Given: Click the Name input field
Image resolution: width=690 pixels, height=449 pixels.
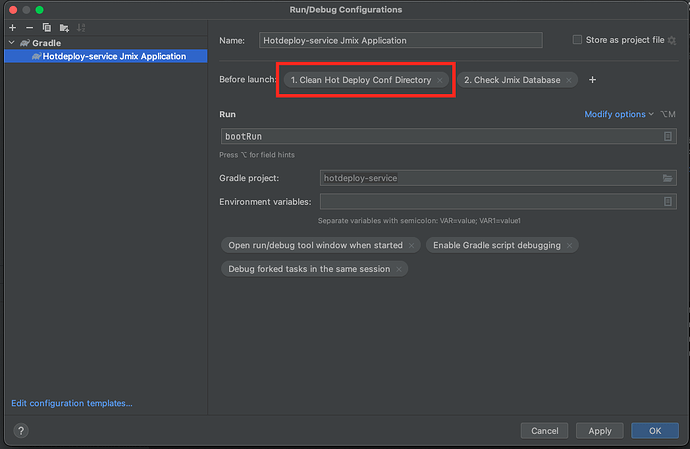Looking at the screenshot, I should tap(400, 40).
